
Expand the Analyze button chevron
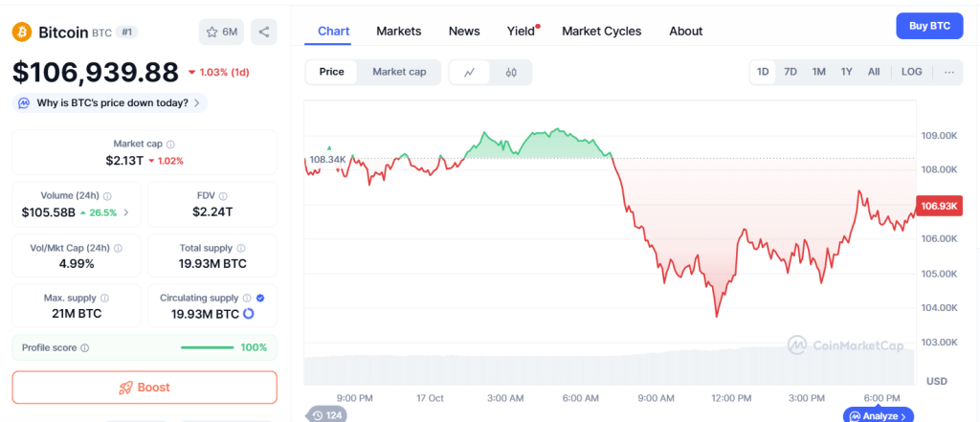903,416
